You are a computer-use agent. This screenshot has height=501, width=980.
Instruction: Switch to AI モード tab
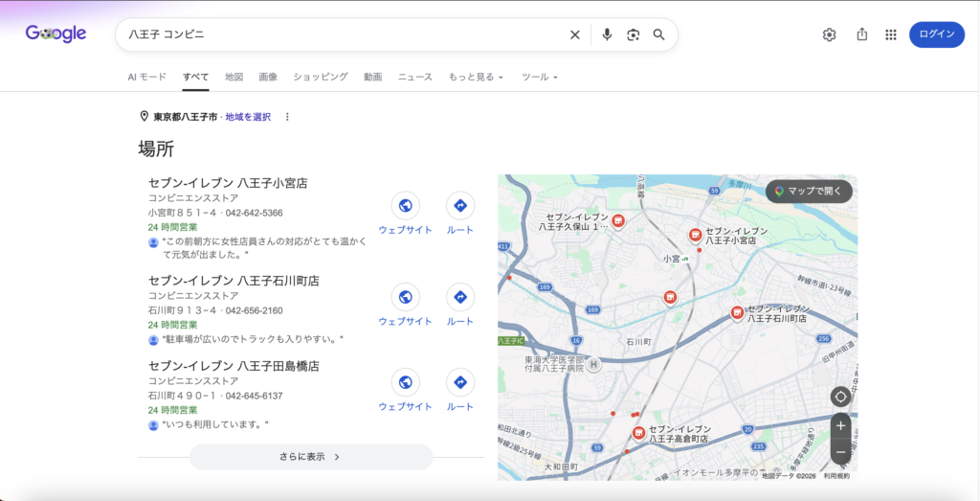tap(146, 77)
